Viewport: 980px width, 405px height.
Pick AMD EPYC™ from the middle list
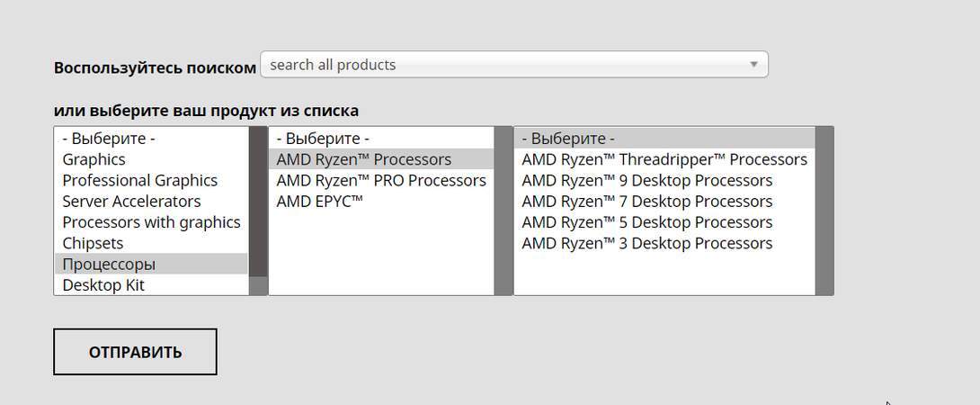click(320, 201)
